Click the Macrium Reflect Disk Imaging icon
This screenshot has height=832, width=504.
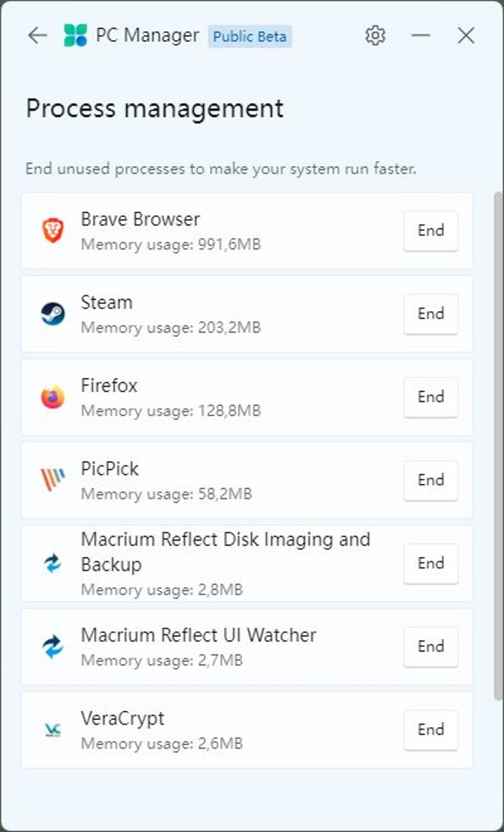52,564
